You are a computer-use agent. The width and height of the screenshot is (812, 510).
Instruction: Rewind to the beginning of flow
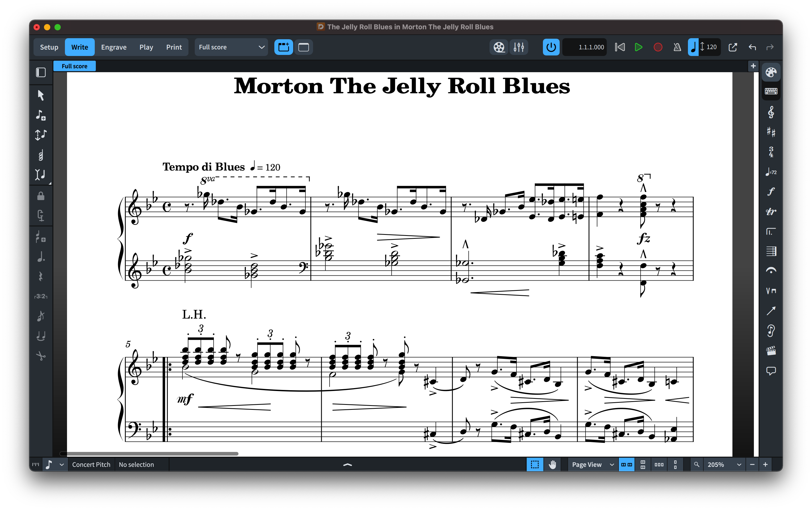(x=620, y=47)
